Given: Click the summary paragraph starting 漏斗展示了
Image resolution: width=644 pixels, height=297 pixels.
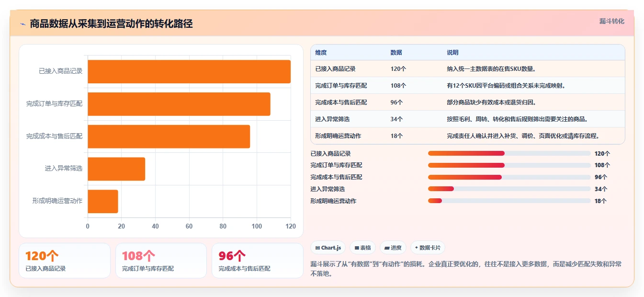Looking at the screenshot, I should (x=466, y=269).
